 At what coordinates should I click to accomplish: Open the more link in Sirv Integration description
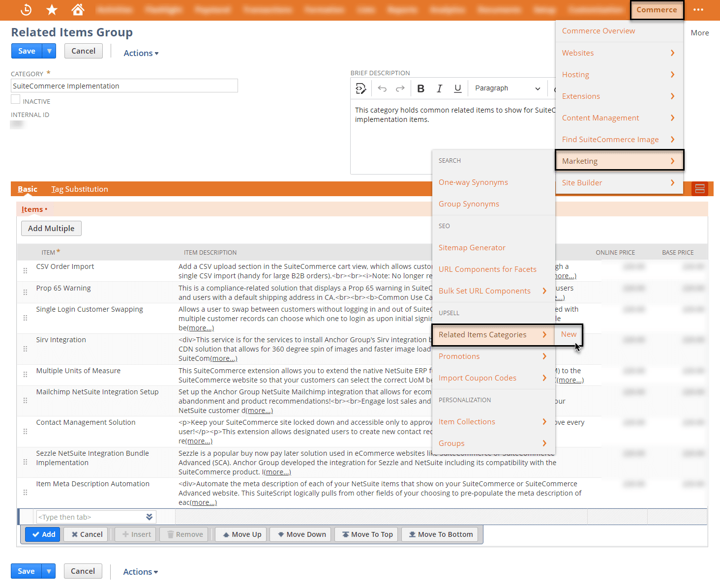tap(224, 359)
